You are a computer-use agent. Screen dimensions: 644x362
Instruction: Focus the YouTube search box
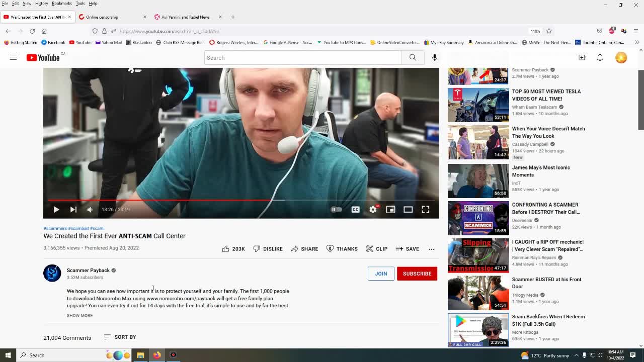[x=303, y=58]
